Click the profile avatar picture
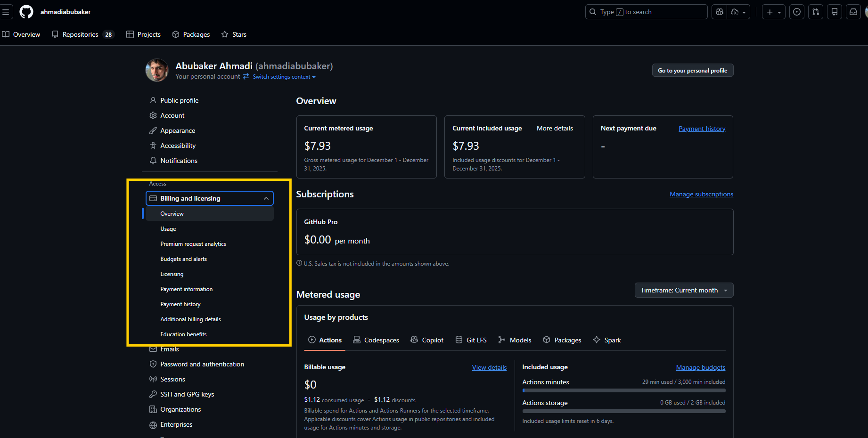Screen dimensions: 868x438 pos(157,70)
